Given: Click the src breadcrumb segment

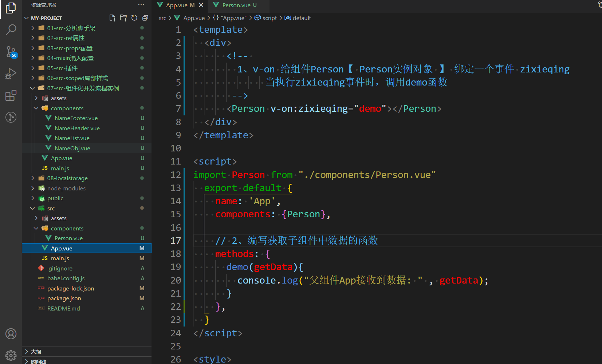Looking at the screenshot, I should (162, 18).
